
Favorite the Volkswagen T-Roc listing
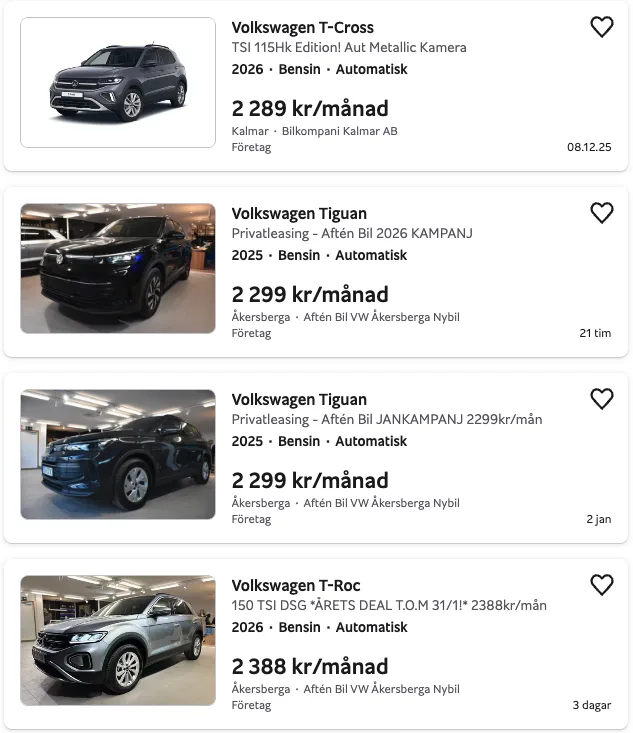pyautogui.click(x=601, y=585)
